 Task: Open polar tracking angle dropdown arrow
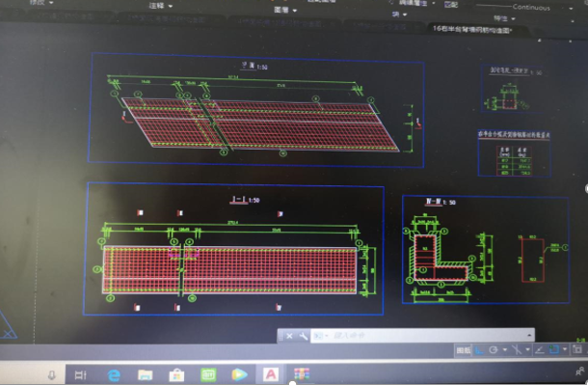pyautogui.click(x=505, y=350)
